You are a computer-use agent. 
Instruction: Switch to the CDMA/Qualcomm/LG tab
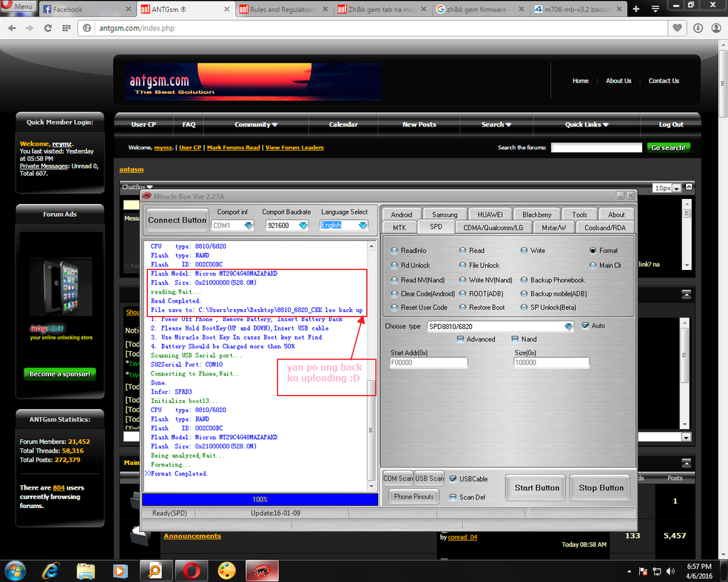point(493,227)
